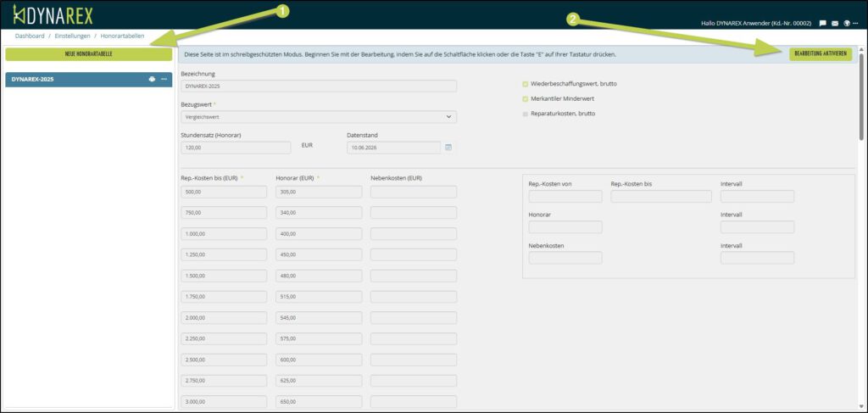Click the print icon on DYNAREX-2025 row
The width and height of the screenshot is (868, 413).
[x=152, y=79]
